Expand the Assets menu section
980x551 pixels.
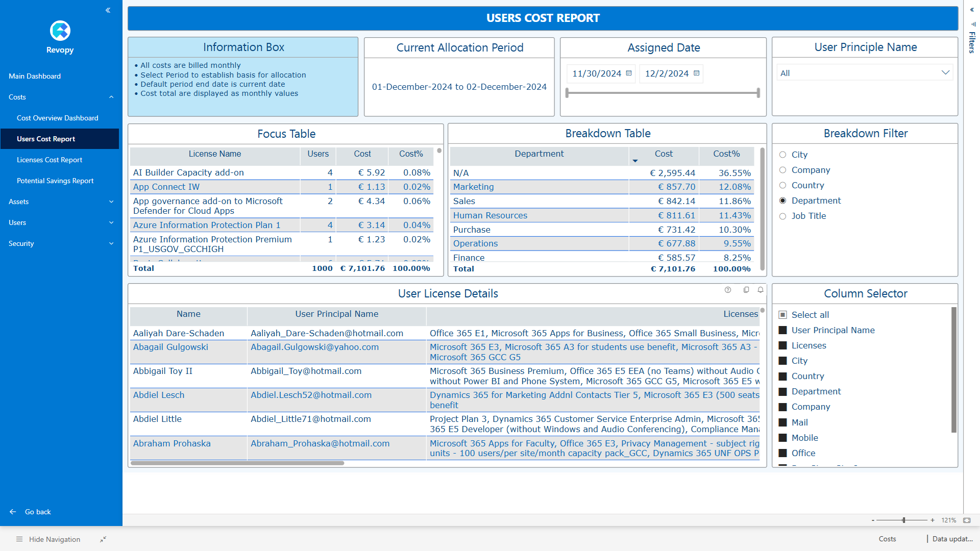point(111,202)
